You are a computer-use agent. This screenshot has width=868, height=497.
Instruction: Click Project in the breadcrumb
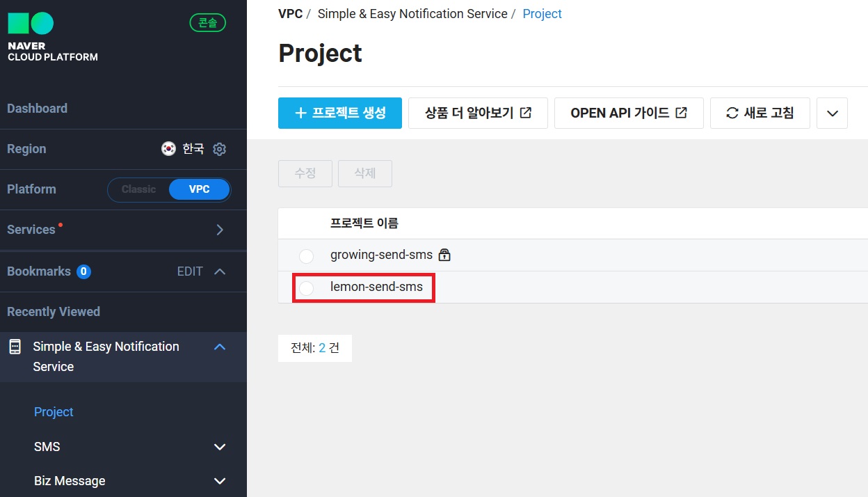click(x=542, y=14)
